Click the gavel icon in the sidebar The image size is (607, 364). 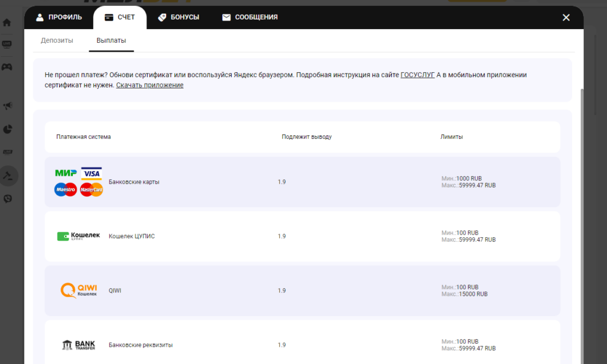click(x=8, y=176)
